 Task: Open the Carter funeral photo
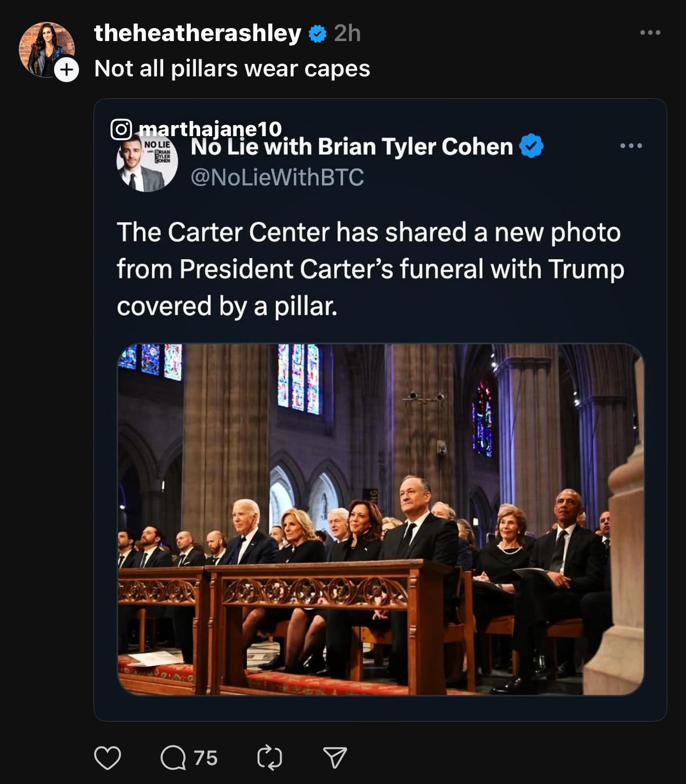click(380, 519)
